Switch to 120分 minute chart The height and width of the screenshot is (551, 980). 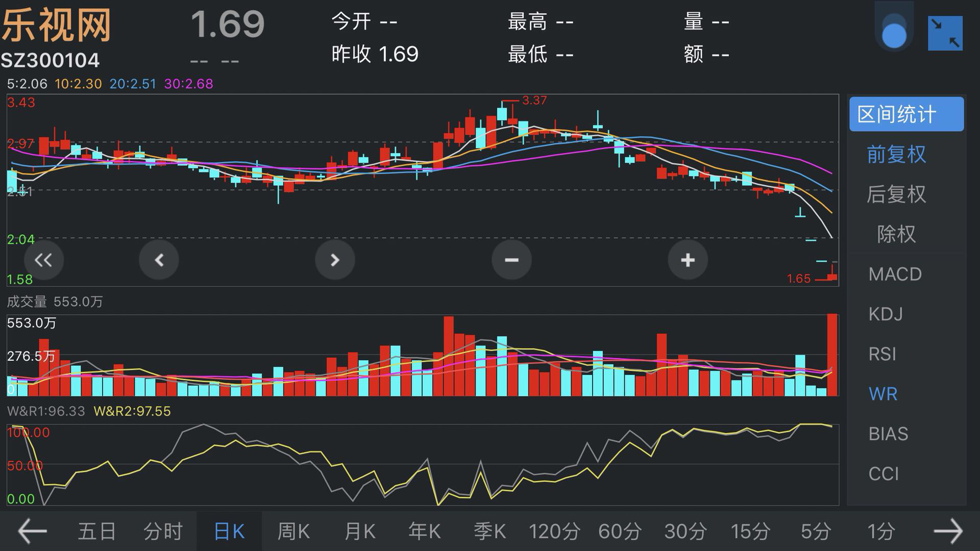[x=554, y=531]
